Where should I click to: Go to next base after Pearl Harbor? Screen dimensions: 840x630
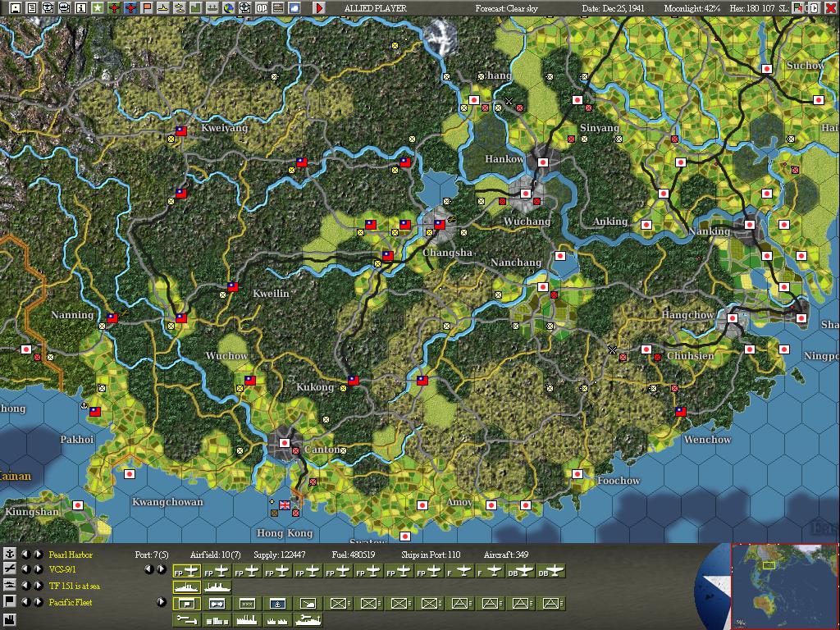point(39,555)
